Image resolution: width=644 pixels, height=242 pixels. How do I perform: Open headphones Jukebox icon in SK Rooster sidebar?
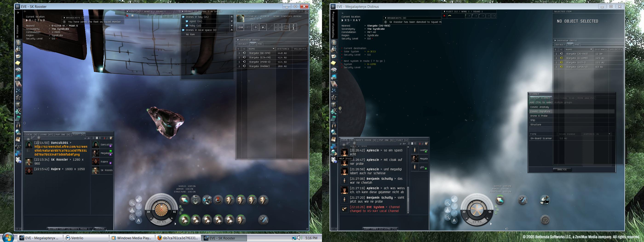(18, 146)
